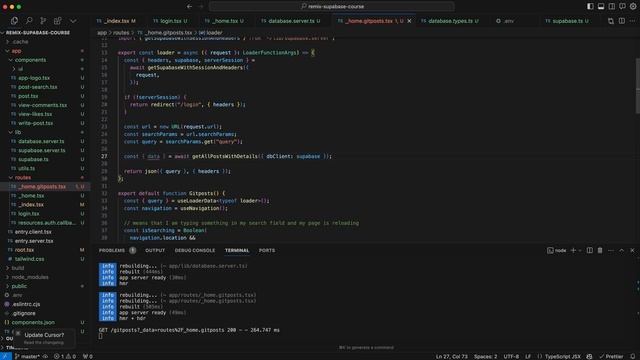Open app-logo.tsx file
This screenshot has height=360, width=640.
[34, 78]
